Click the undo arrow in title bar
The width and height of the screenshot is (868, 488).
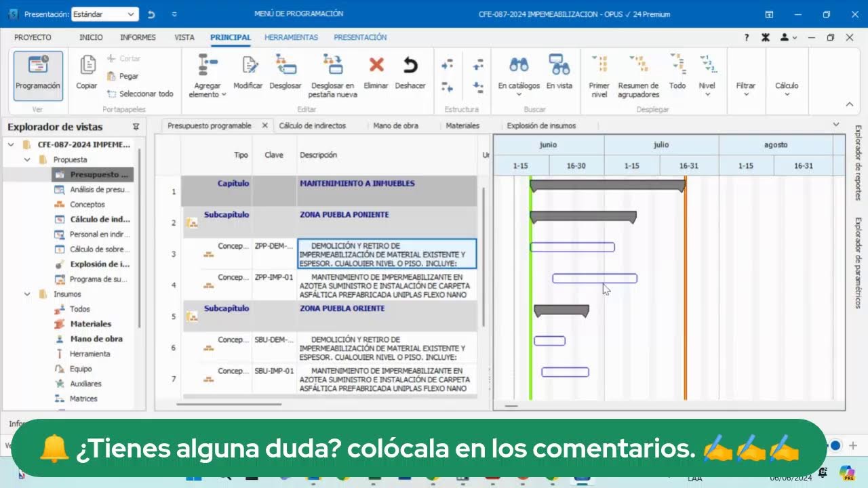pyautogui.click(x=151, y=14)
